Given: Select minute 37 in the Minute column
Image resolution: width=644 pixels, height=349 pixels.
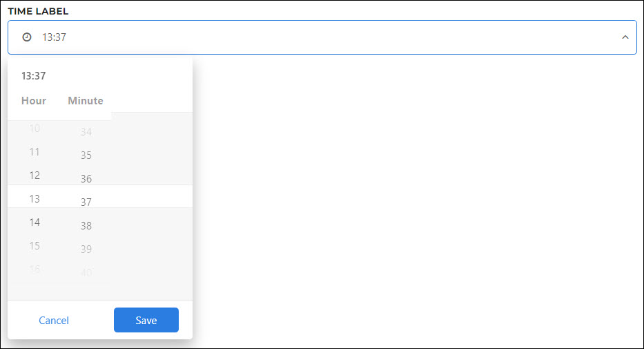Looking at the screenshot, I should (x=86, y=202).
